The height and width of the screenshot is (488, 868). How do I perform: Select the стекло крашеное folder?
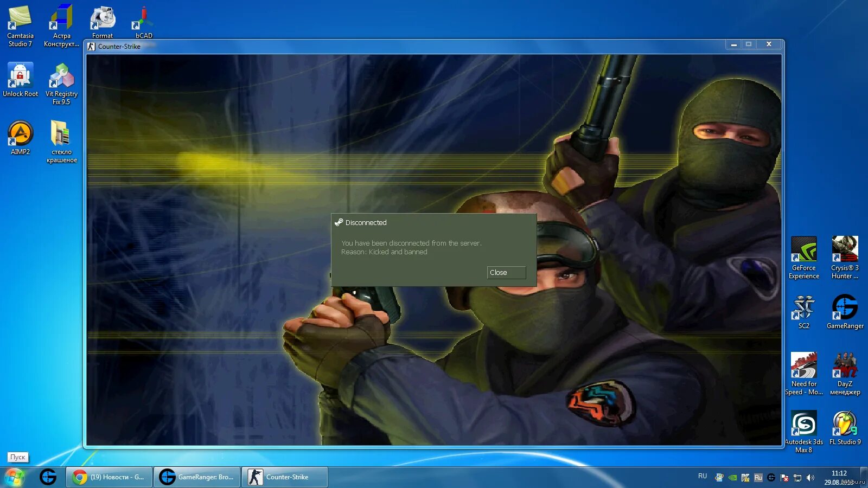(x=61, y=142)
